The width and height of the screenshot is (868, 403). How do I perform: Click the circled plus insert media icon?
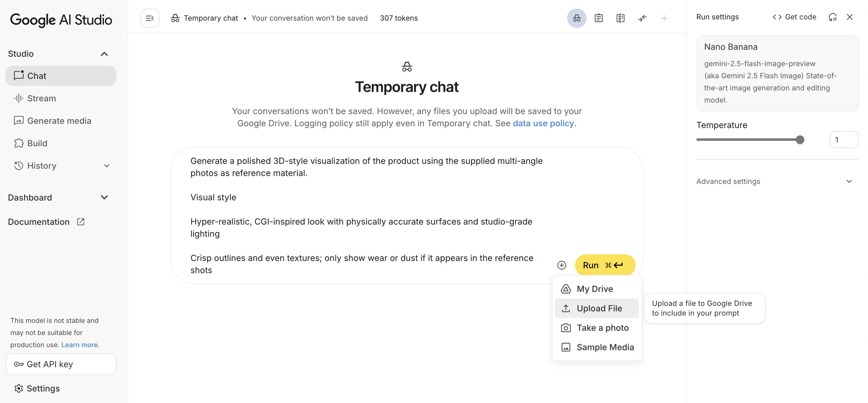[561, 266]
